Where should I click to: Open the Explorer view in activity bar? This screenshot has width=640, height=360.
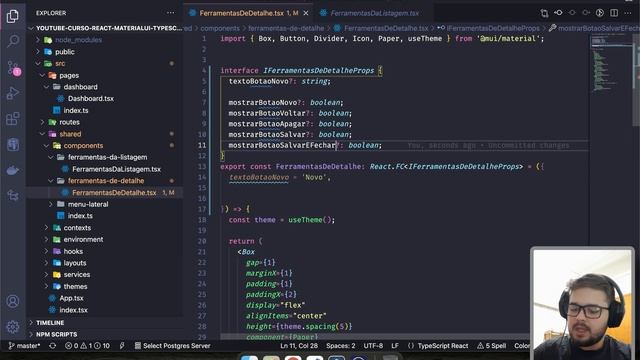13,16
